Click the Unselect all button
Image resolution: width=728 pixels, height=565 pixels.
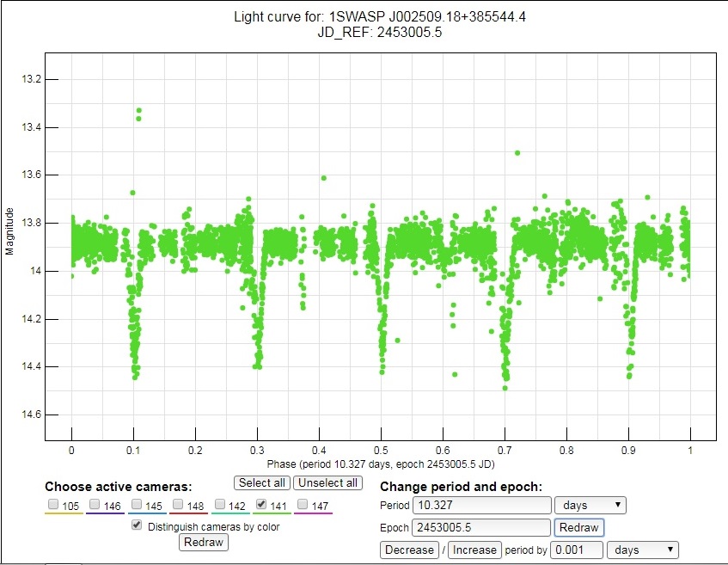pos(328,482)
